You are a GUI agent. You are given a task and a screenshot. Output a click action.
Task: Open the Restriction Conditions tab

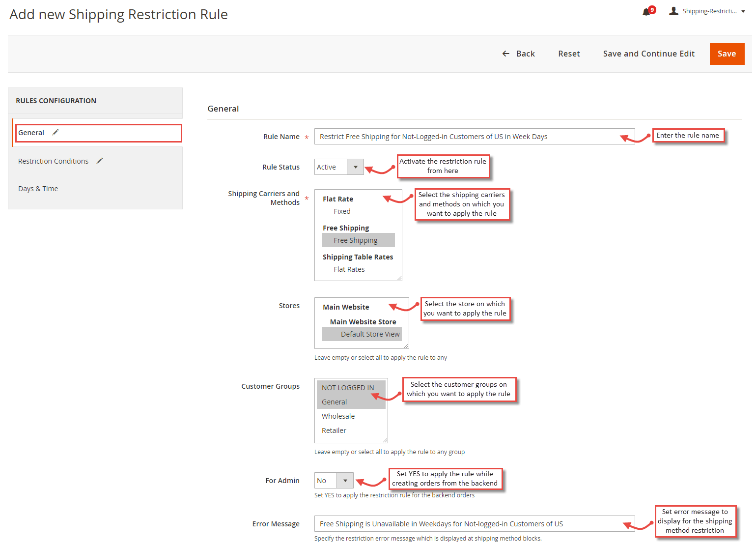[53, 161]
